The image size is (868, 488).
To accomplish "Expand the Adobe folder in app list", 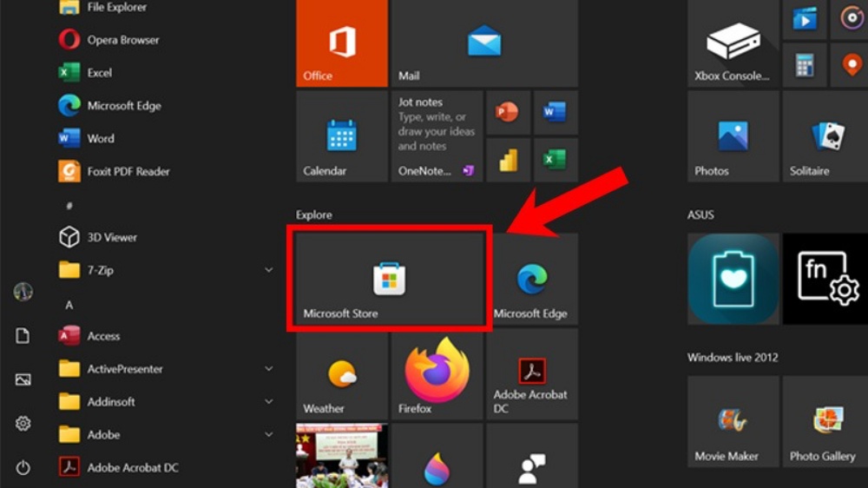I will pyautogui.click(x=269, y=435).
